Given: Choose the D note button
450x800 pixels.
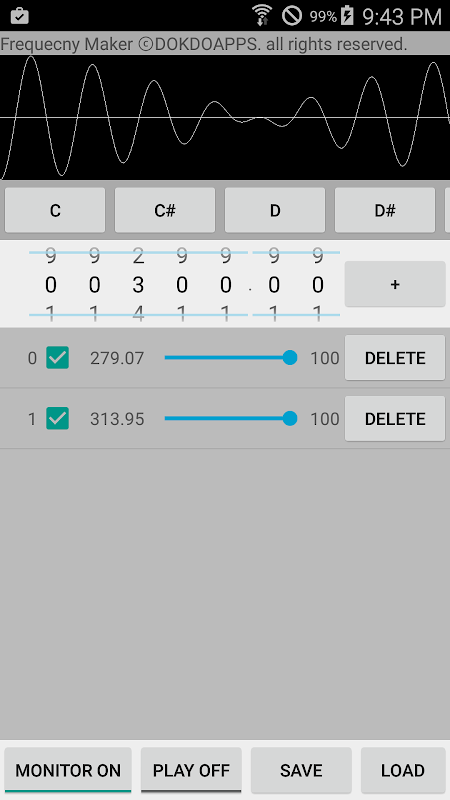Looking at the screenshot, I should tap(275, 210).
